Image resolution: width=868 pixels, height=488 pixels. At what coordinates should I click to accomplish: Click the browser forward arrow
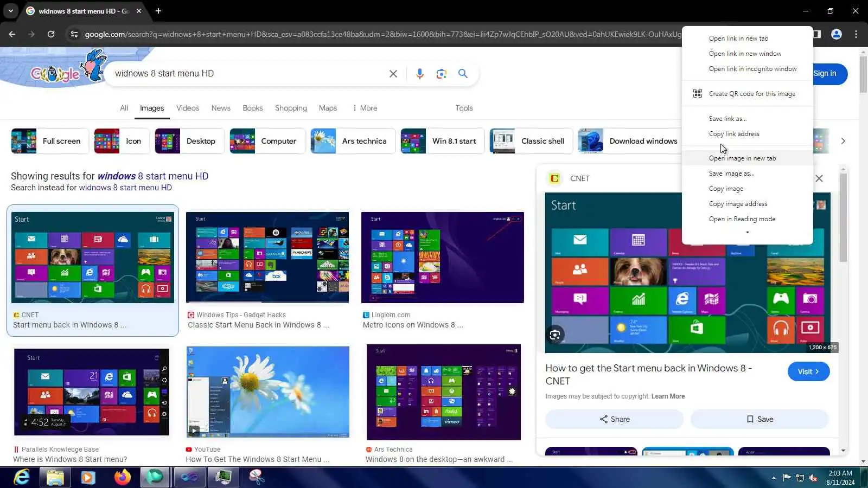tap(31, 34)
